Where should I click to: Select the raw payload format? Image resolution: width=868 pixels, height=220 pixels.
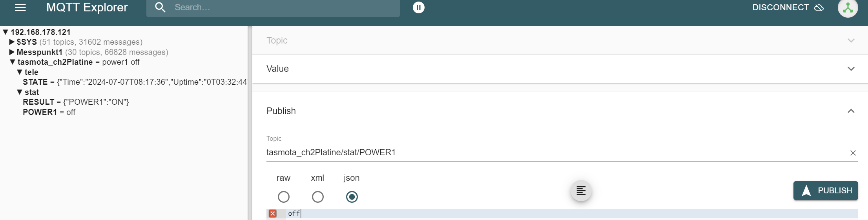point(283,196)
